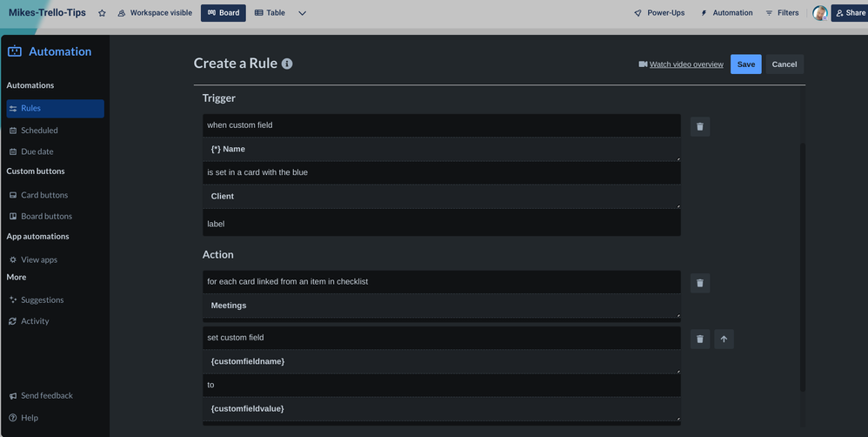The height and width of the screenshot is (437, 868).
Task: Click the 'set custom field' action text
Action: click(x=236, y=337)
